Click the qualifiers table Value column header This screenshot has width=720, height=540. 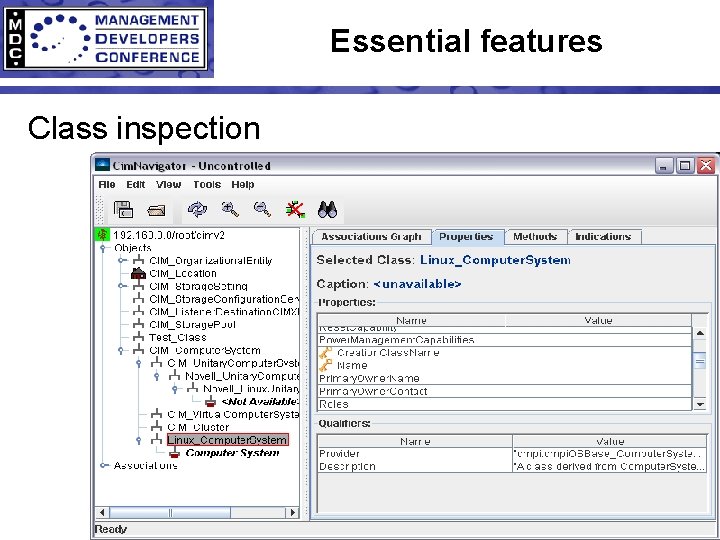[x=609, y=441]
